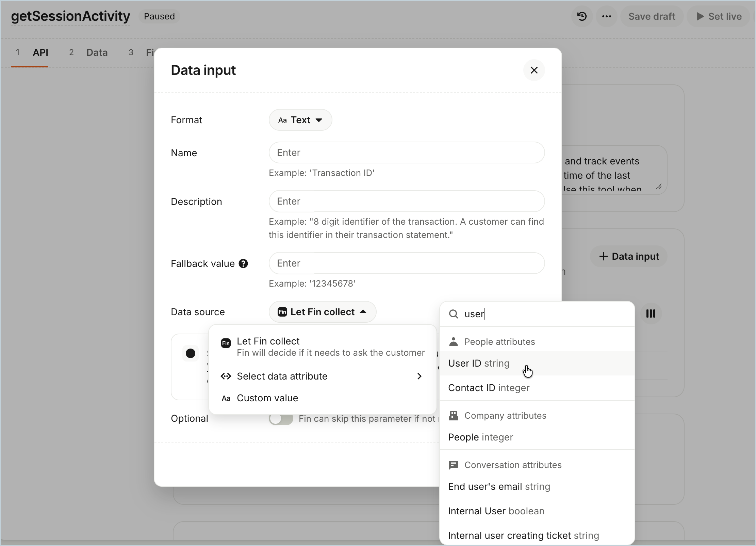Add a new Data input
756x546 pixels.
[629, 256]
